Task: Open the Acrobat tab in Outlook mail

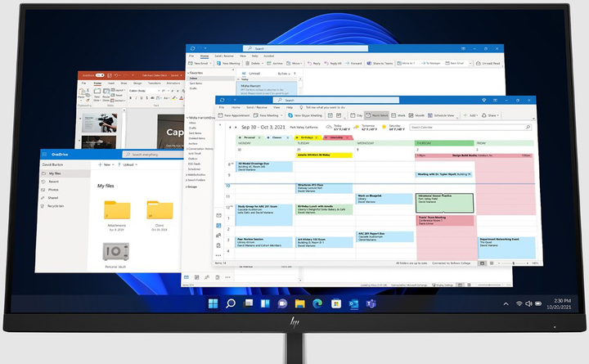Action: click(268, 56)
